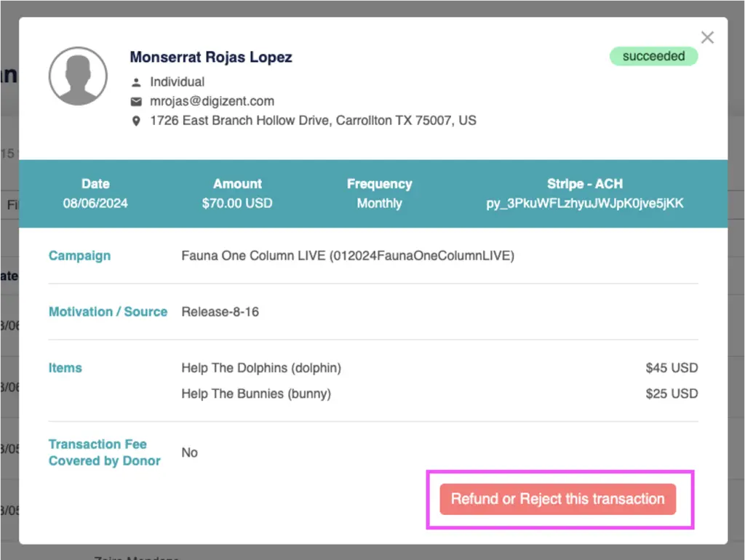Click the Stripe - ACH header
Viewport: 745px width, 560px height.
tap(584, 184)
